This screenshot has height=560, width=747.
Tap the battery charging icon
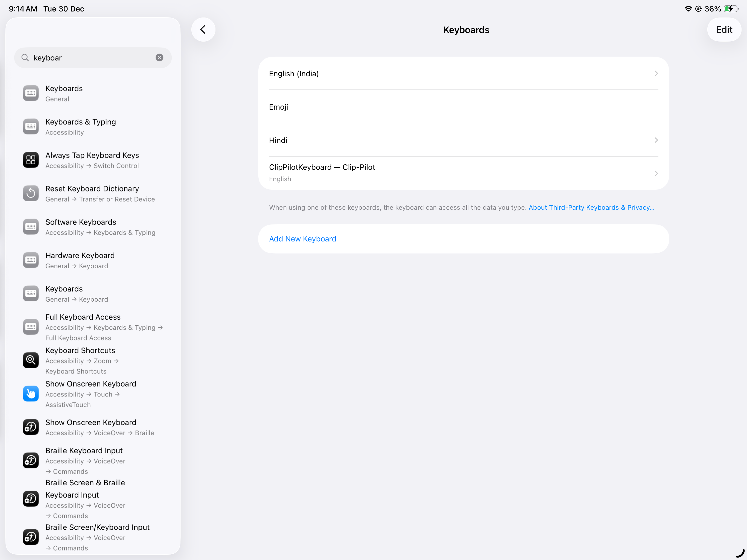(x=731, y=9)
